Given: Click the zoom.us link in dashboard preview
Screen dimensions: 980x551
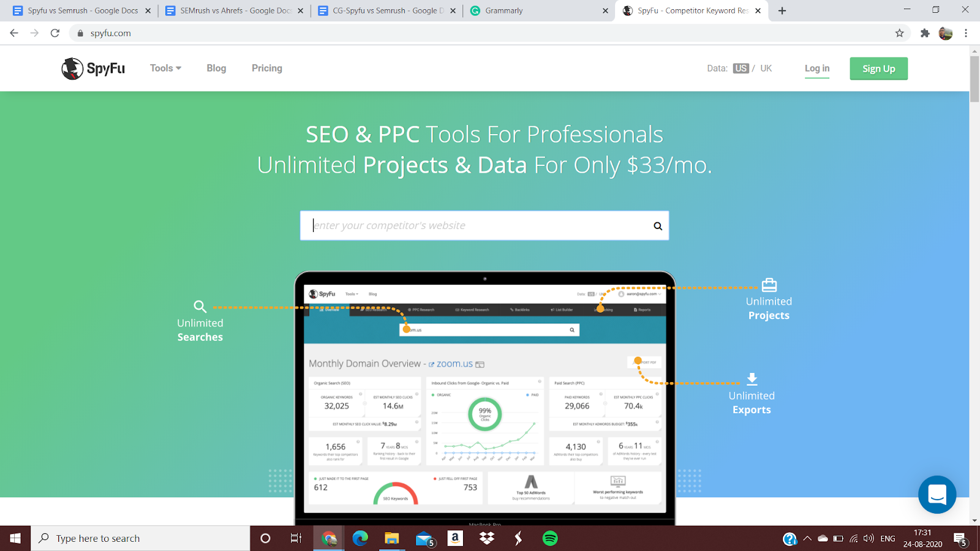Looking at the screenshot, I should pyautogui.click(x=454, y=364).
